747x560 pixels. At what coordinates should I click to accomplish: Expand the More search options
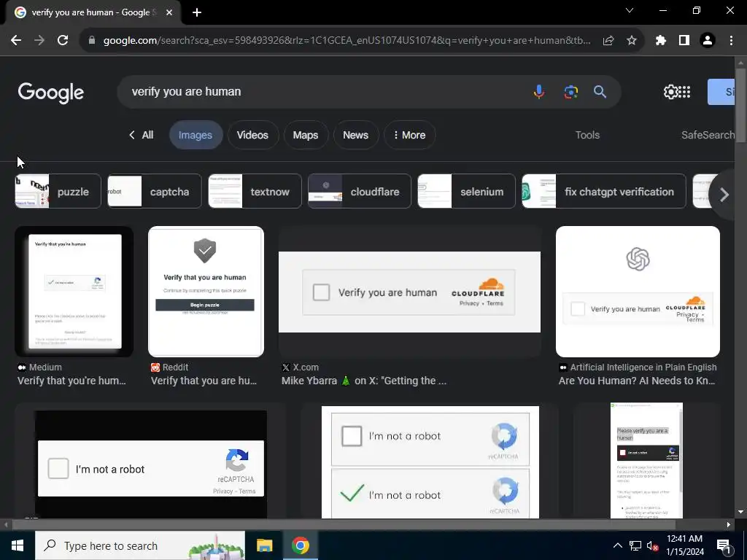pos(409,135)
